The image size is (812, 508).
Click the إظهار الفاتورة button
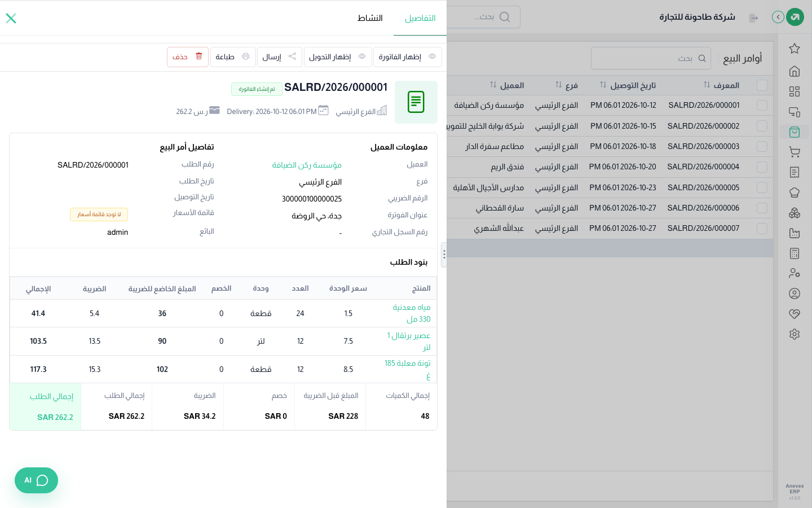point(408,57)
